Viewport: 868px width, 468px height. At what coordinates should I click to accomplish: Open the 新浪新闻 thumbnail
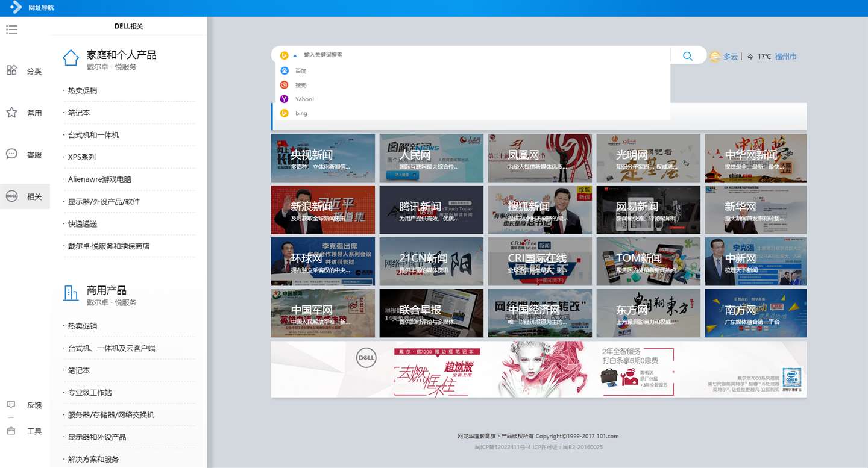323,210
